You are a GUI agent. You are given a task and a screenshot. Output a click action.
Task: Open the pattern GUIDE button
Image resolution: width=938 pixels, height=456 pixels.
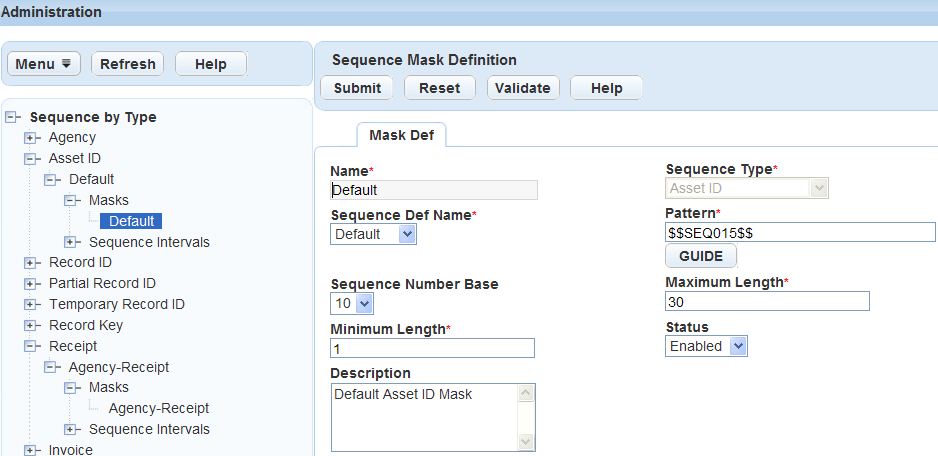pos(700,256)
